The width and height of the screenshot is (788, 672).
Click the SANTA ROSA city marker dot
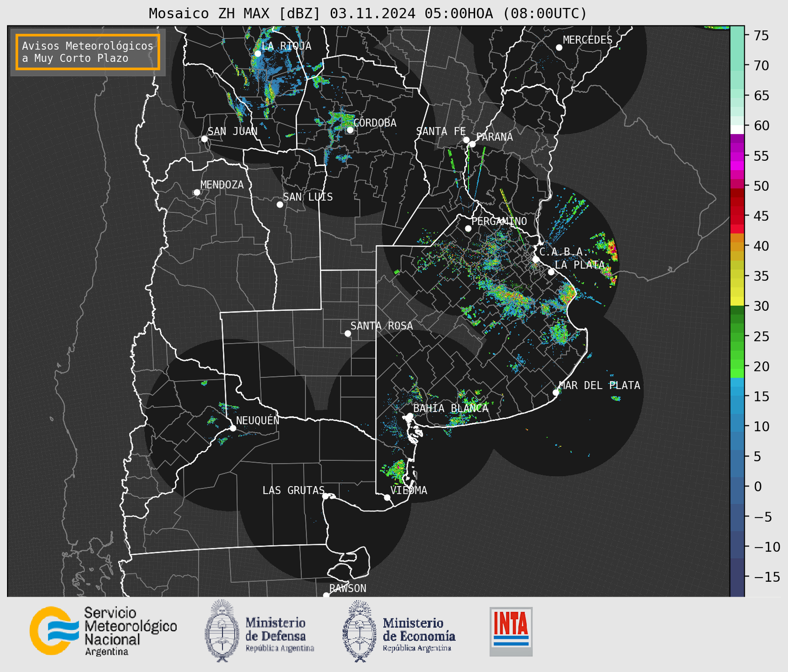pyautogui.click(x=348, y=334)
